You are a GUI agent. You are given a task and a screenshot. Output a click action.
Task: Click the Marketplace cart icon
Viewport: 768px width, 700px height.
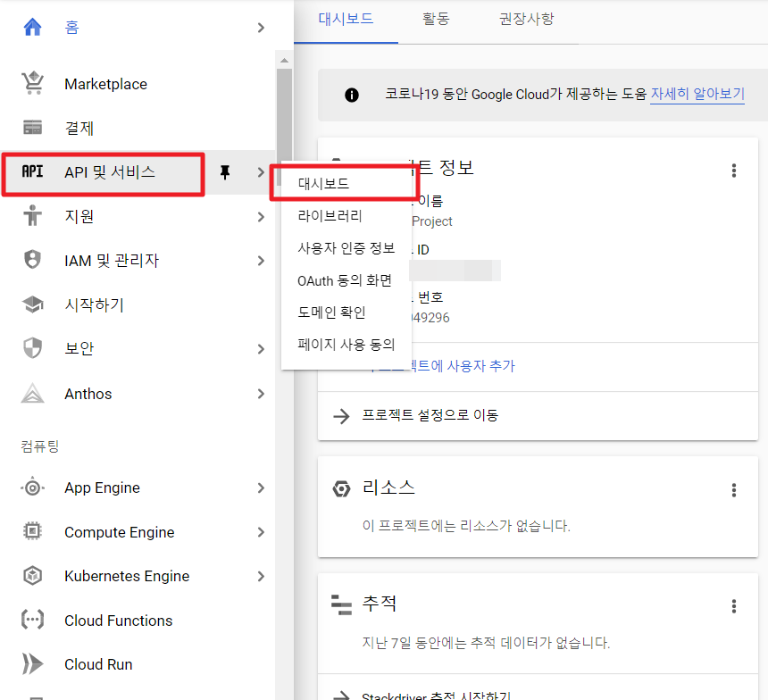(33, 84)
